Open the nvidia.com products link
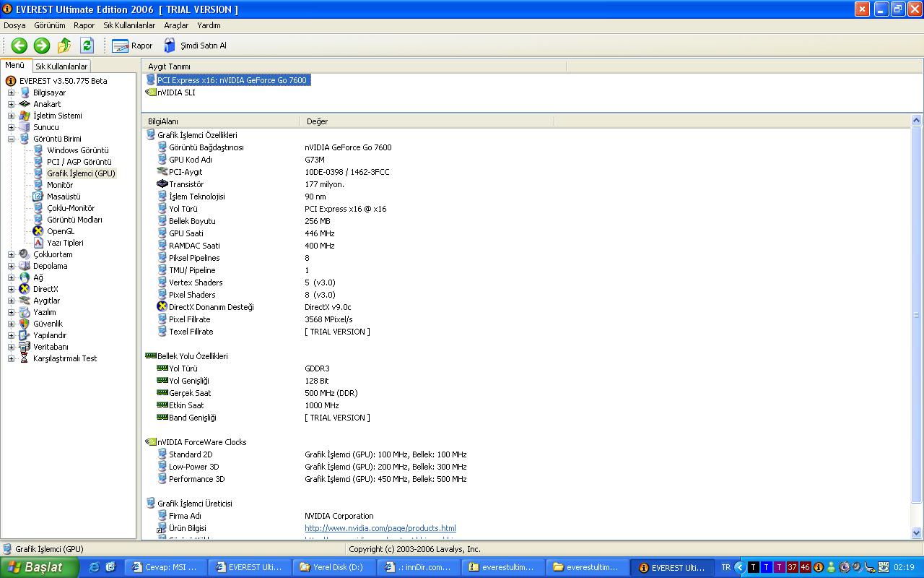 point(380,528)
